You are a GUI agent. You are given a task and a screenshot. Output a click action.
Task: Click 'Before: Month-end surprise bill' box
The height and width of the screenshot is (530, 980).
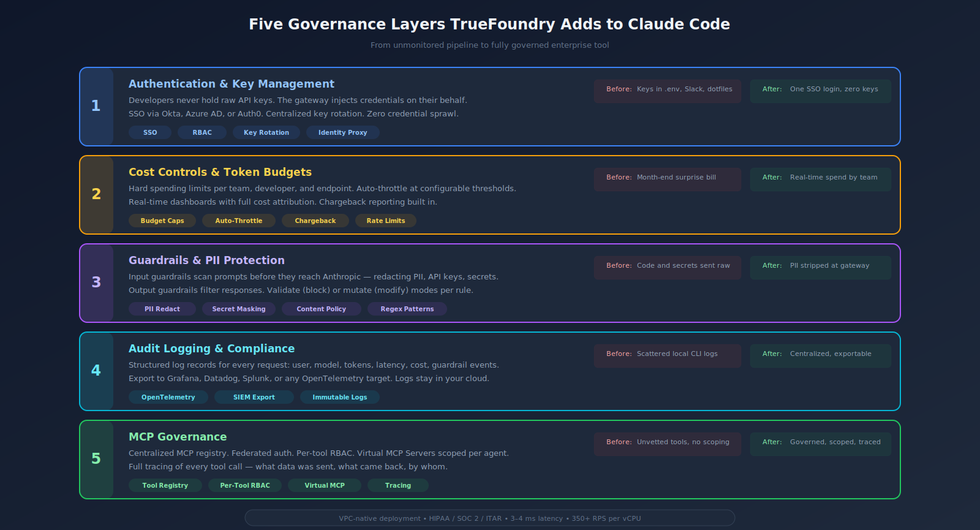(x=668, y=180)
